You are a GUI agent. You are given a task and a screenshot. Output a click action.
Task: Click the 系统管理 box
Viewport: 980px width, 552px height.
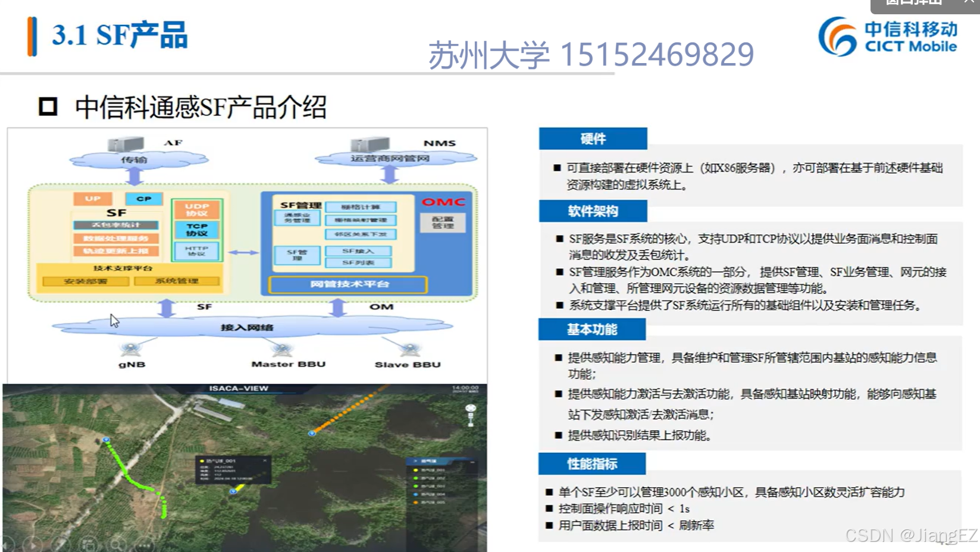coord(177,281)
